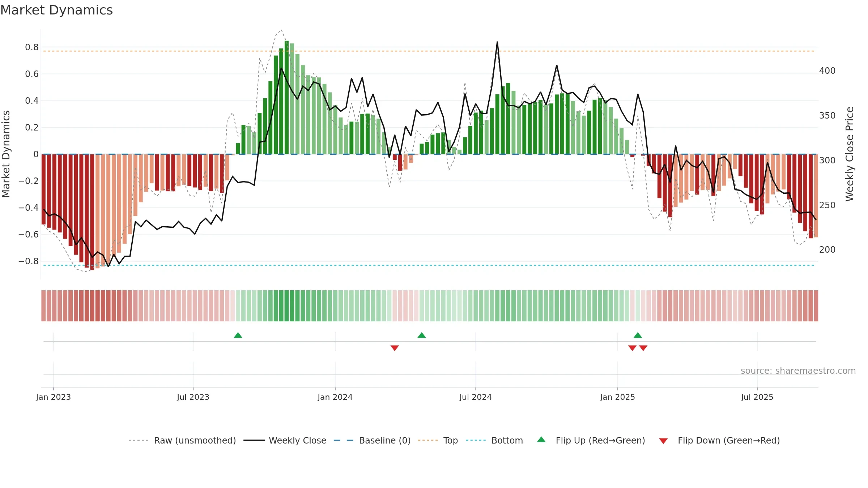Click the 0.6 left axis tick label

32,74
